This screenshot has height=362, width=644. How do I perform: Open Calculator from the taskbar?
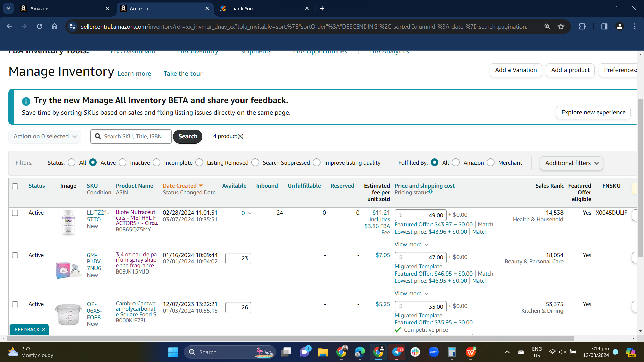coord(452,352)
